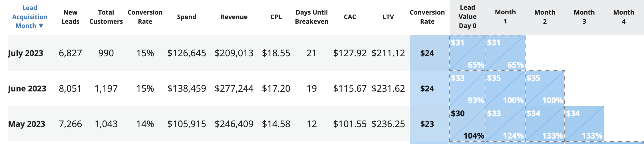The height and width of the screenshot is (144, 644).
Task: Select the Spend column header
Action: click(x=186, y=17)
